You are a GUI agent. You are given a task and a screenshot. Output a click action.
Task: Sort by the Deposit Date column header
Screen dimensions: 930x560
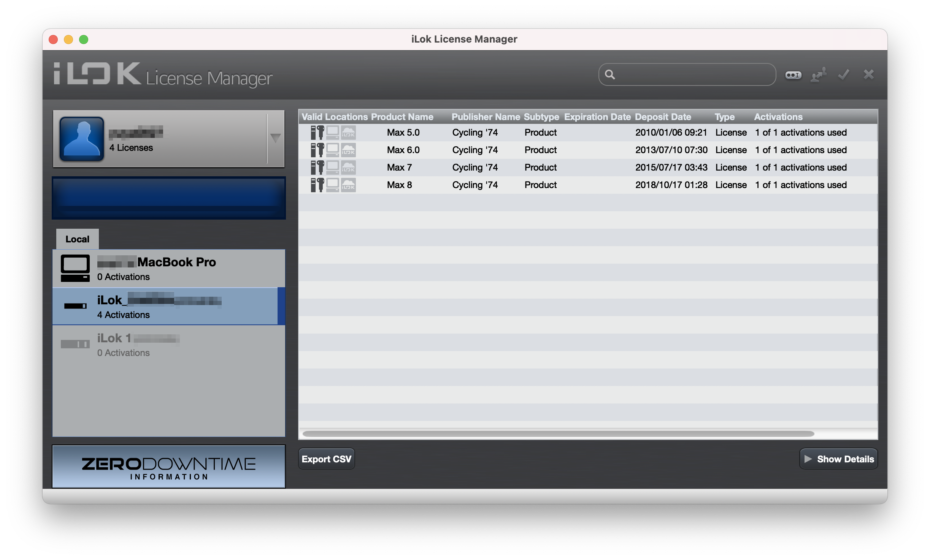(663, 117)
